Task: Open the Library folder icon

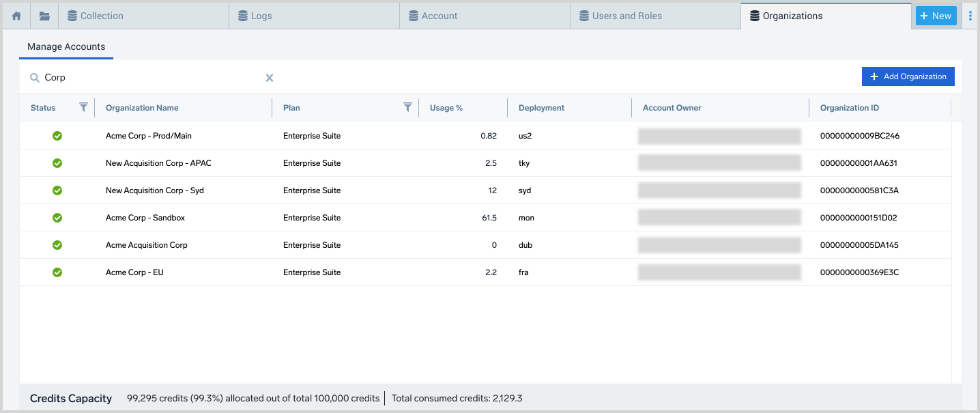Action: [44, 16]
